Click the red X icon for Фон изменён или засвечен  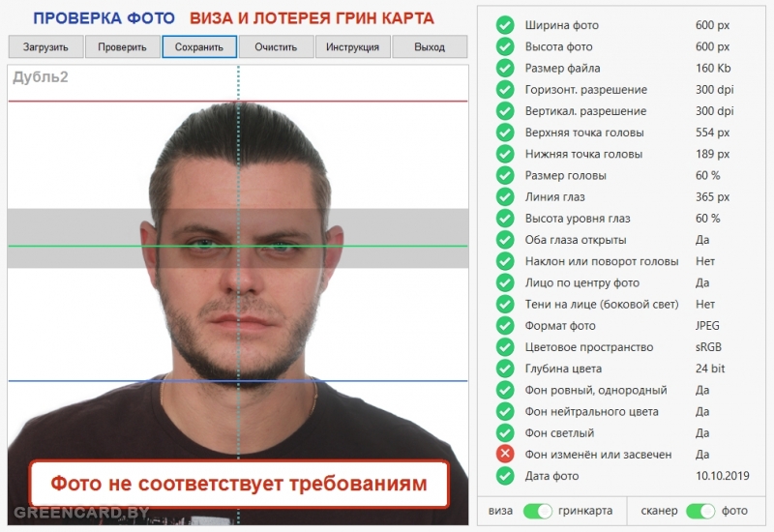(x=505, y=454)
